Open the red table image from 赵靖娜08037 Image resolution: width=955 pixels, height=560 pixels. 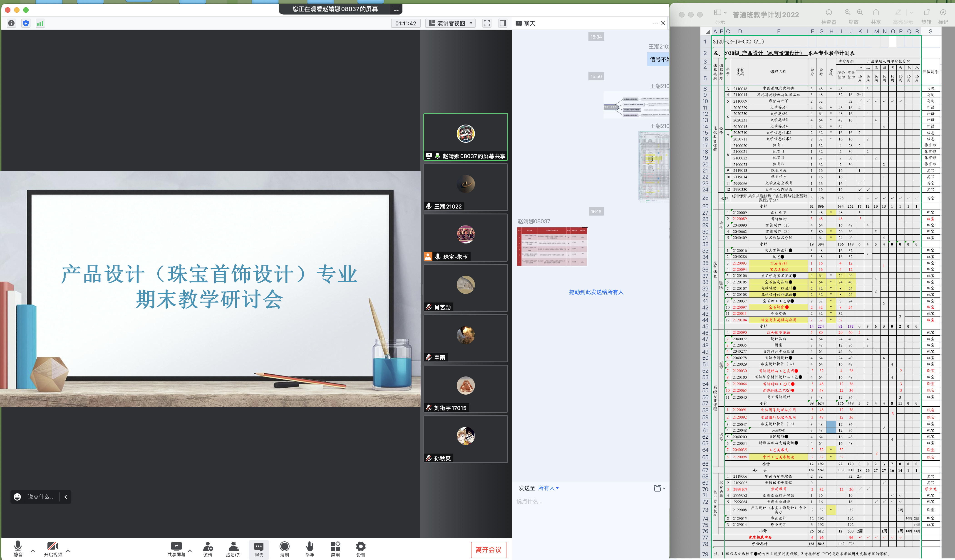click(x=552, y=246)
